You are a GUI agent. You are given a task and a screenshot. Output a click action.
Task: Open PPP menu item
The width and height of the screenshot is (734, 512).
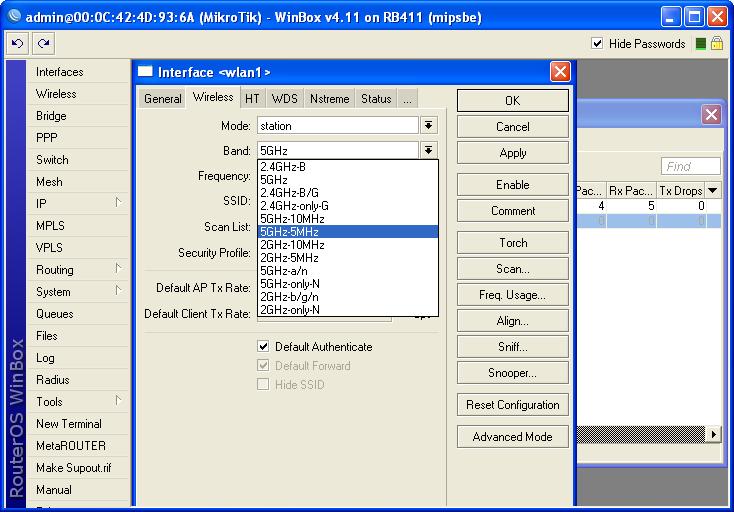(78, 138)
